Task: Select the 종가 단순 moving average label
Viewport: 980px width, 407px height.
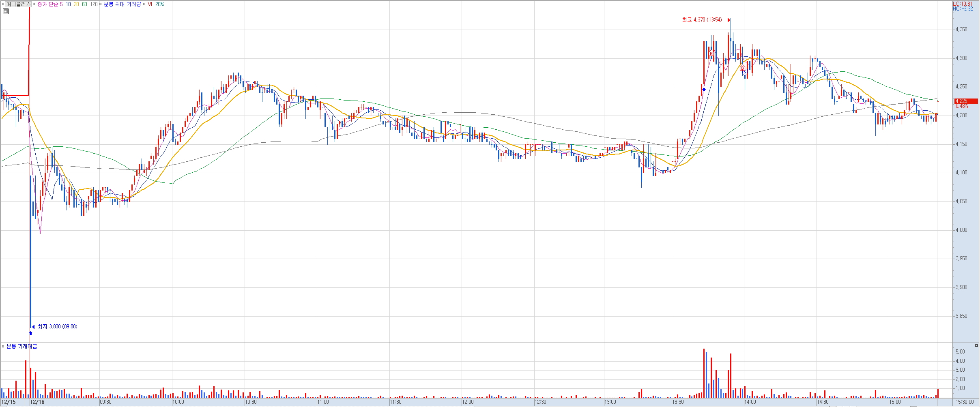Action: pos(48,4)
